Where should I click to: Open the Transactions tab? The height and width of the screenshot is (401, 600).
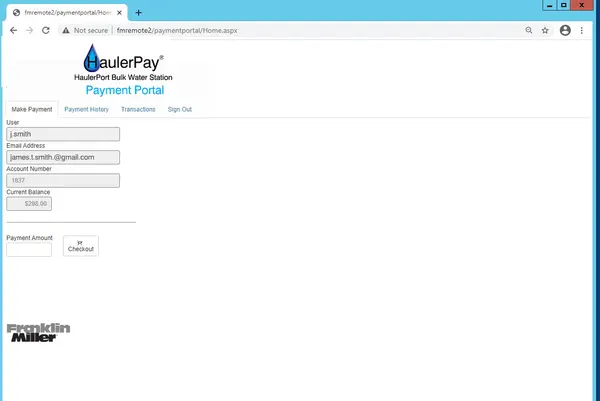coord(138,109)
